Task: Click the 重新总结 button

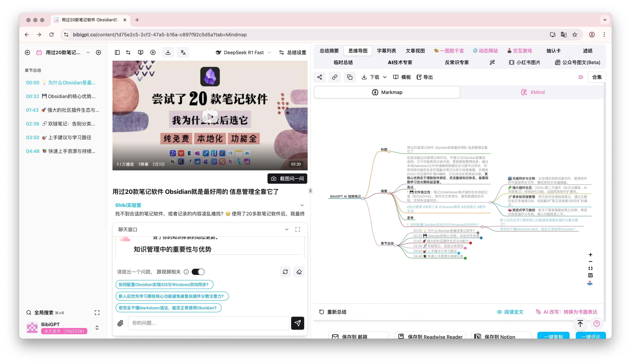Action: (333, 312)
